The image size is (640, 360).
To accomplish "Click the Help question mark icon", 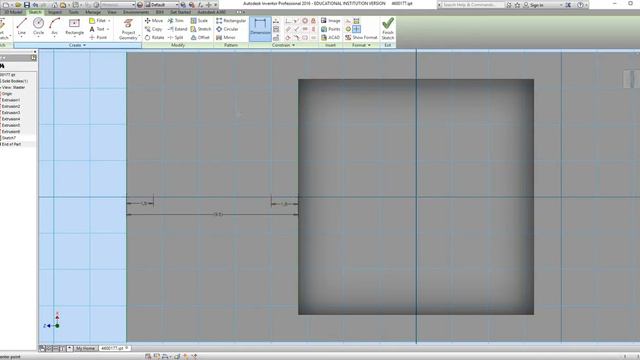I will tap(580, 5).
